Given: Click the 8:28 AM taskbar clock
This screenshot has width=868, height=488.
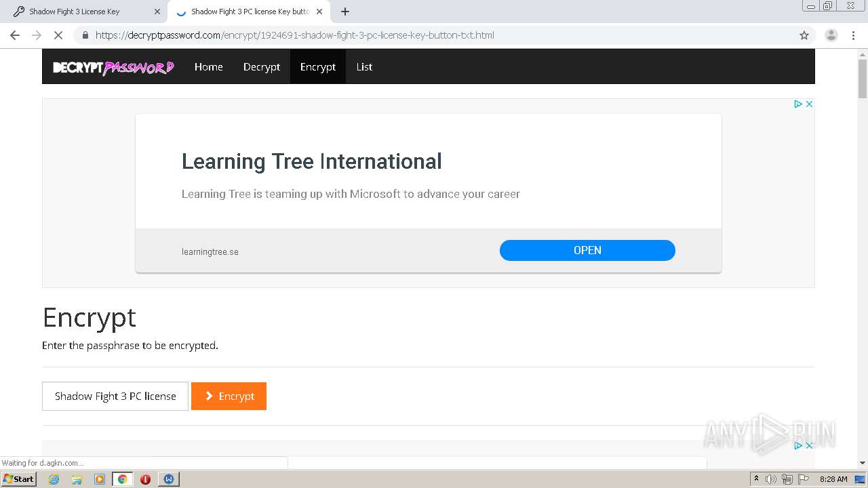Looking at the screenshot, I should (833, 479).
